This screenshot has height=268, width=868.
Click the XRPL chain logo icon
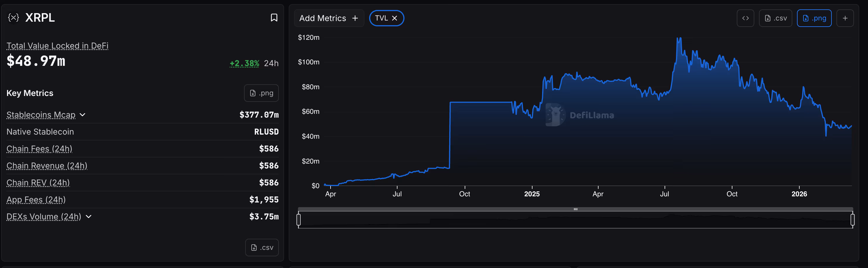[x=13, y=18]
